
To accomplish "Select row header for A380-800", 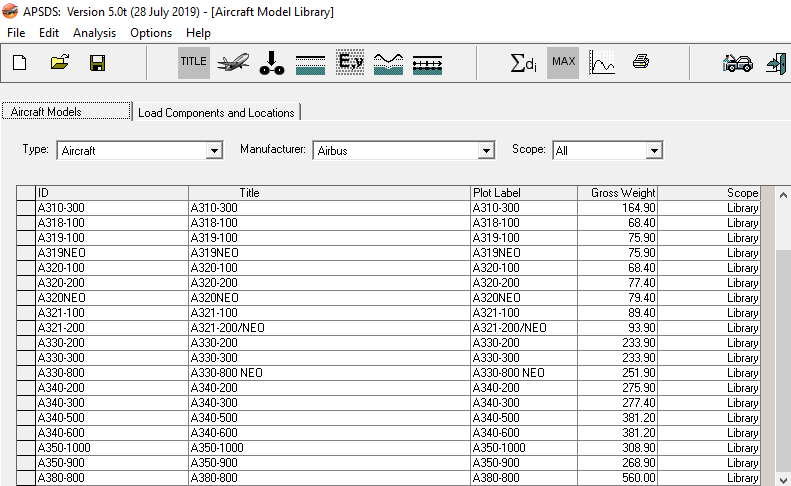I will [x=26, y=478].
